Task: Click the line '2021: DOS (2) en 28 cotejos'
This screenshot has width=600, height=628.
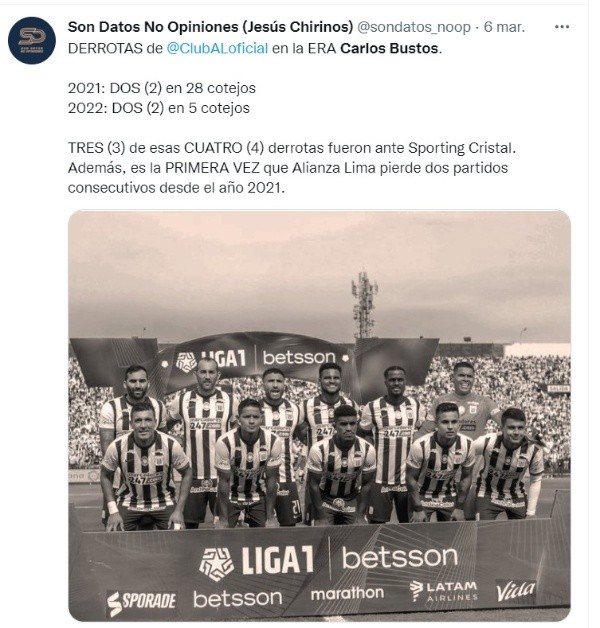Action: coord(162,88)
